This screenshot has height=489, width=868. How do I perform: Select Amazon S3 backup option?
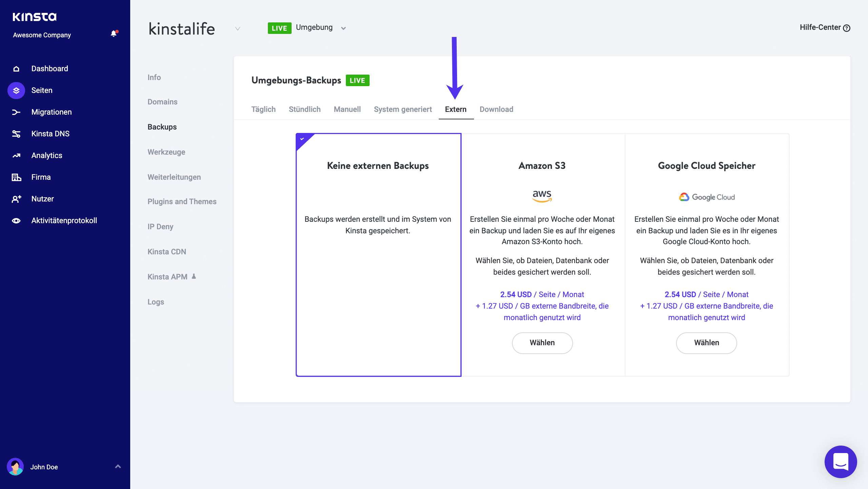tap(541, 342)
